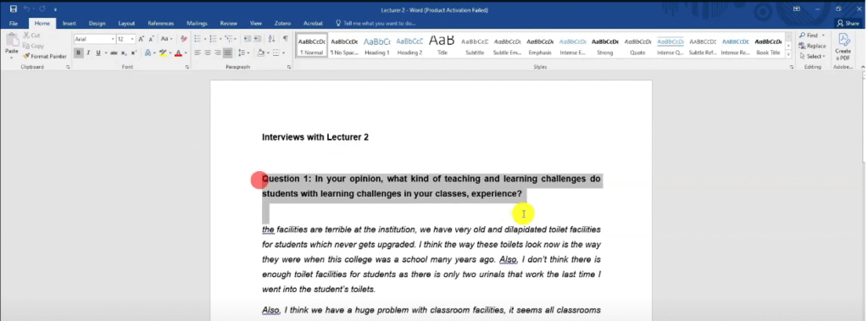Align text left
This screenshot has width=868, height=321.
198,53
